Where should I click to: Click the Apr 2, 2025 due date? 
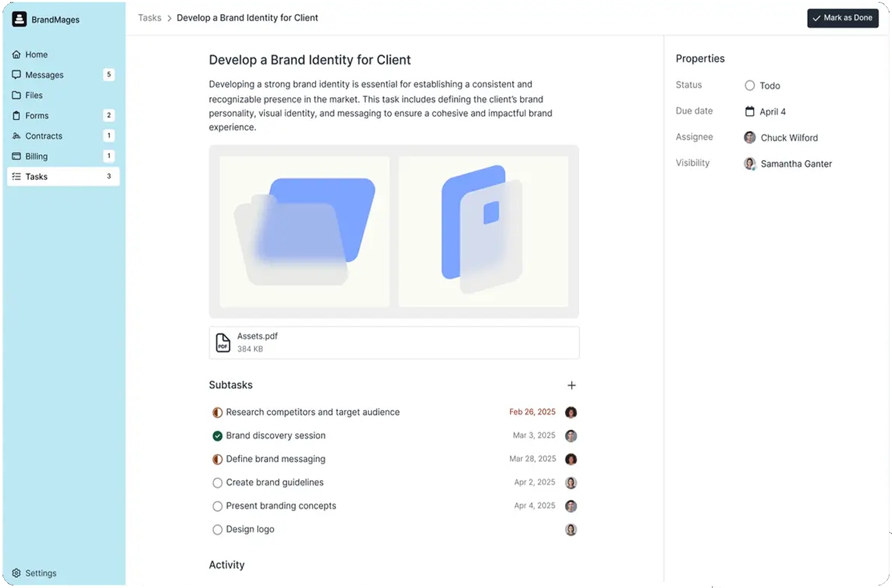535,483
